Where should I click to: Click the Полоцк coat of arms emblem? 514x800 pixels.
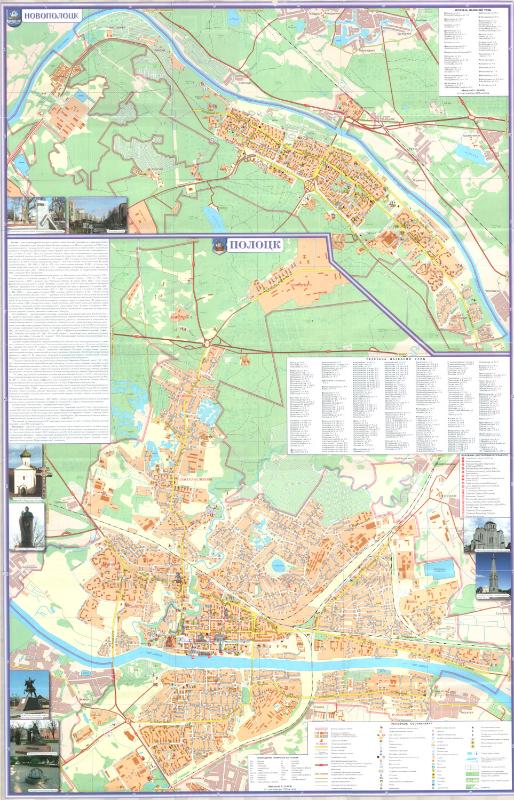pos(219,245)
